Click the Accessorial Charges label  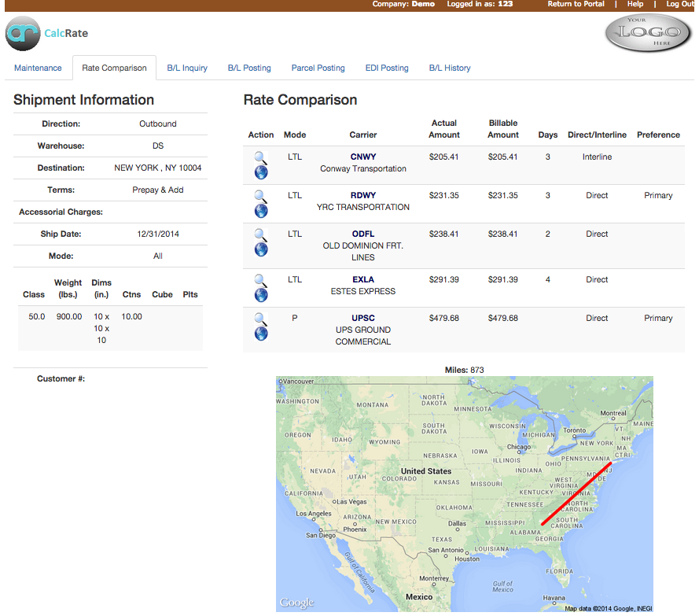[61, 212]
